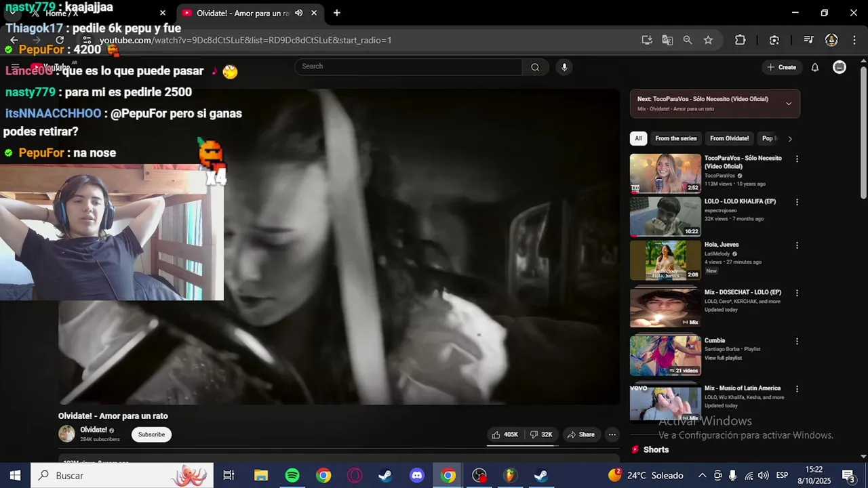Click the Subscribe button
The height and width of the screenshot is (488, 868).
tap(151, 434)
